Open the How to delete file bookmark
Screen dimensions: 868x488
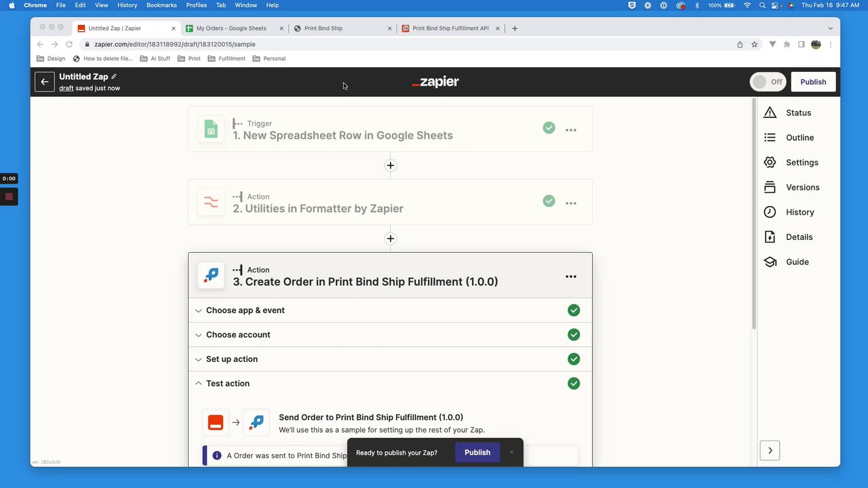click(x=103, y=59)
